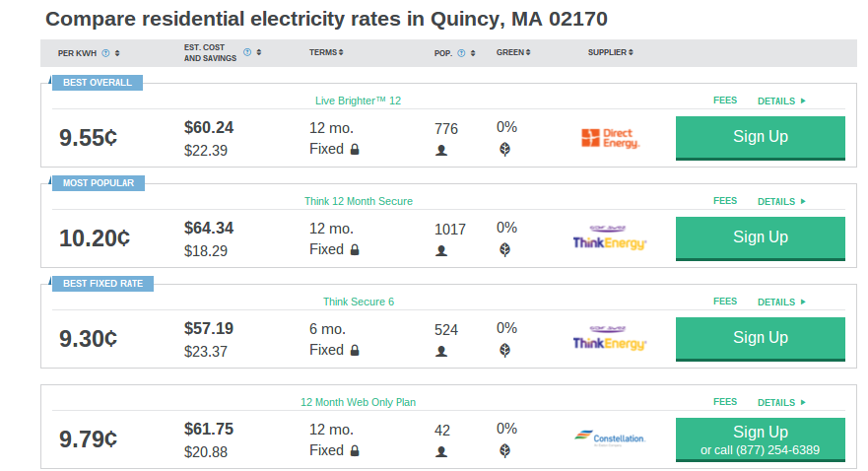The image size is (868, 471).
Task: Click the green leaf icon for Live Brighter 12
Action: (x=504, y=150)
